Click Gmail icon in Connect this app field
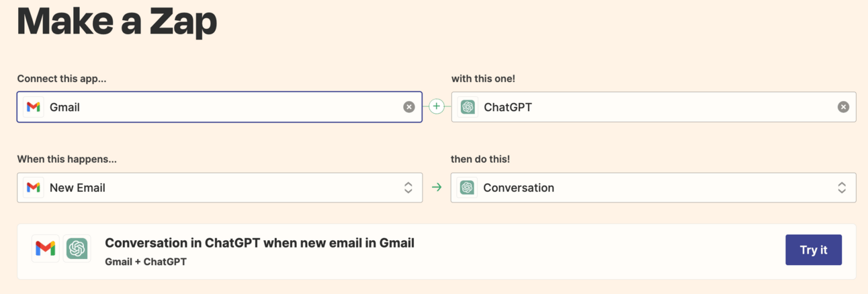 pos(33,107)
